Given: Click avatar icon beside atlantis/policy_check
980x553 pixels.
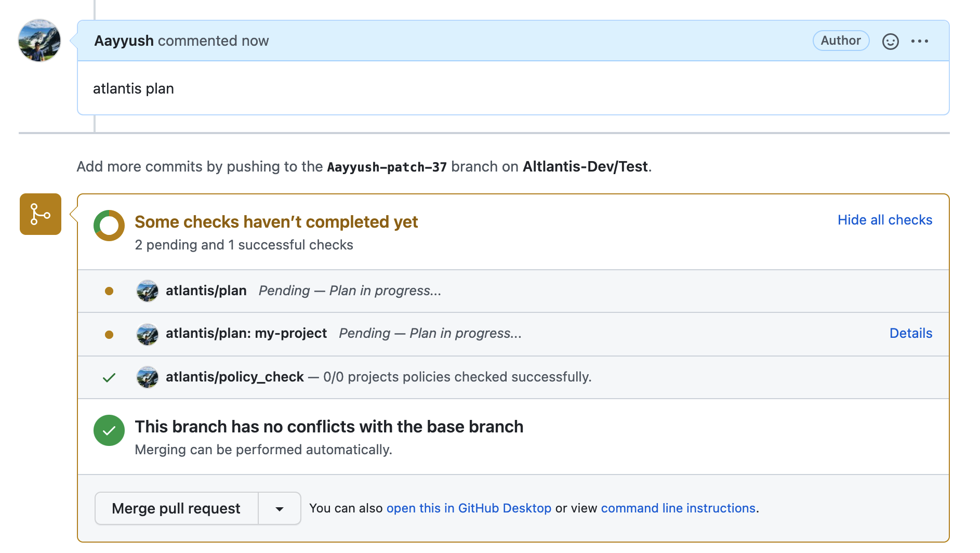Looking at the screenshot, I should click(148, 377).
